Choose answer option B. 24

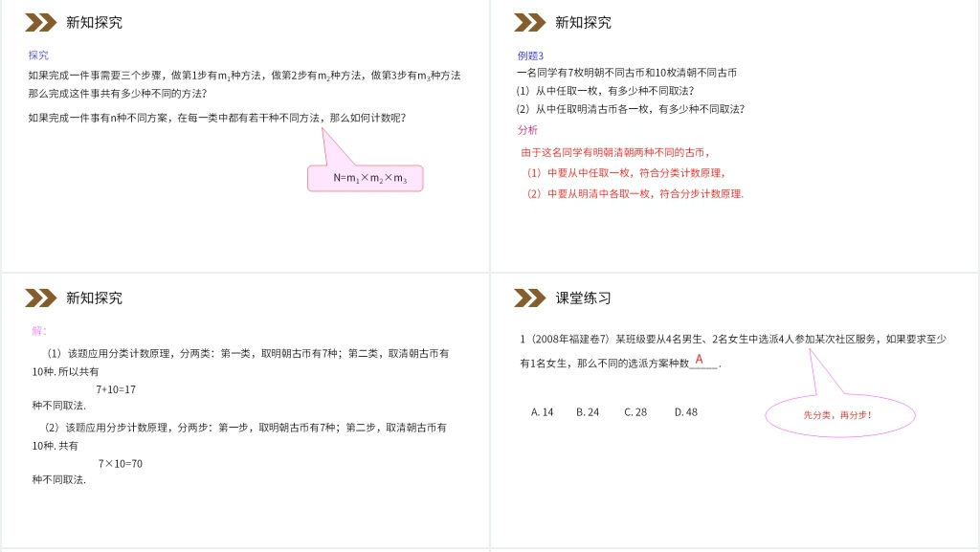tap(588, 412)
